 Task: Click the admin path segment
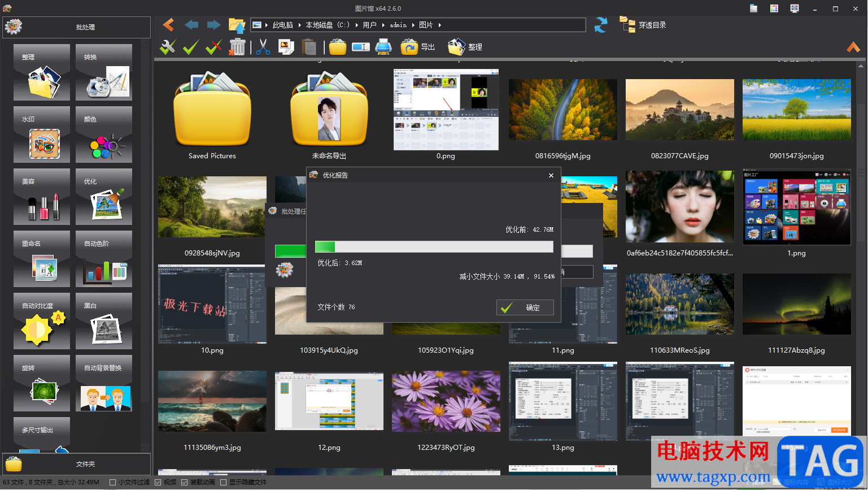click(398, 25)
